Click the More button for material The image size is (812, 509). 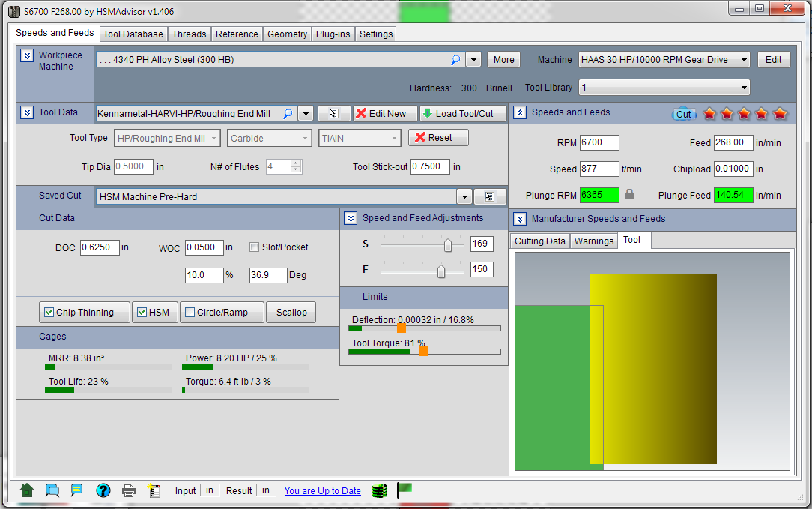[504, 60]
